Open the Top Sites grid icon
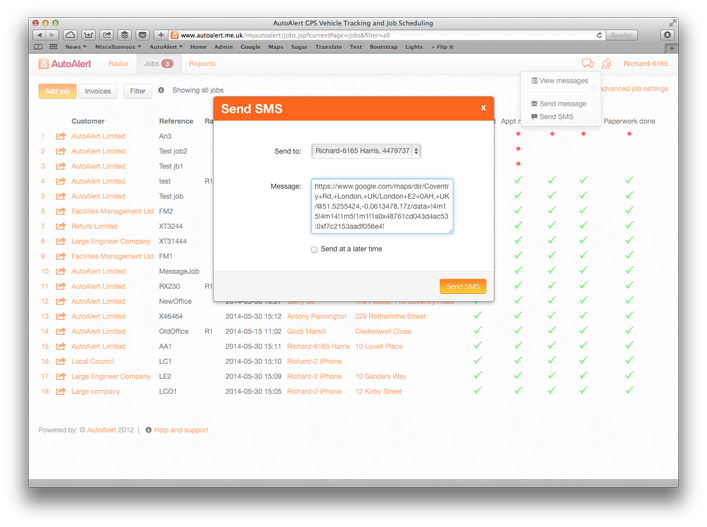 [x=53, y=47]
